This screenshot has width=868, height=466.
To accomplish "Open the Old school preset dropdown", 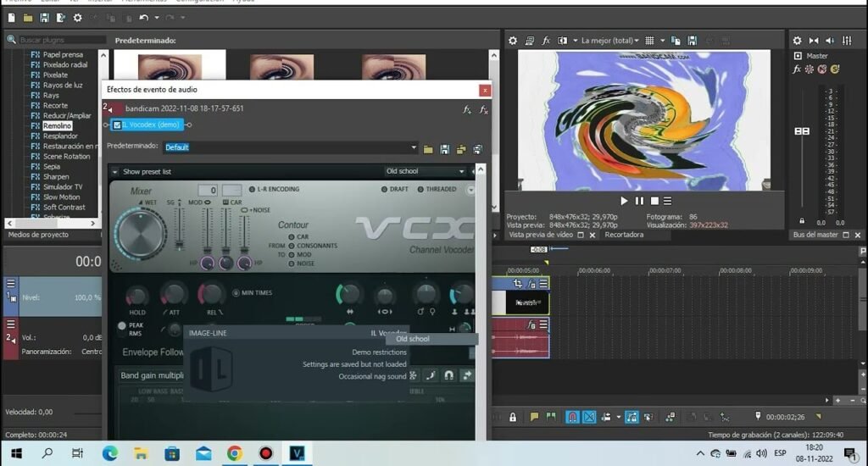I will point(426,171).
